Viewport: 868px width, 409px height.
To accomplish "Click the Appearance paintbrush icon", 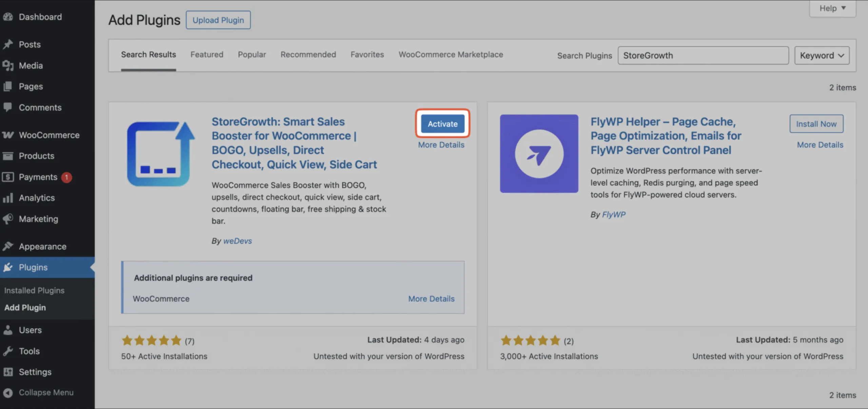I will (x=8, y=246).
